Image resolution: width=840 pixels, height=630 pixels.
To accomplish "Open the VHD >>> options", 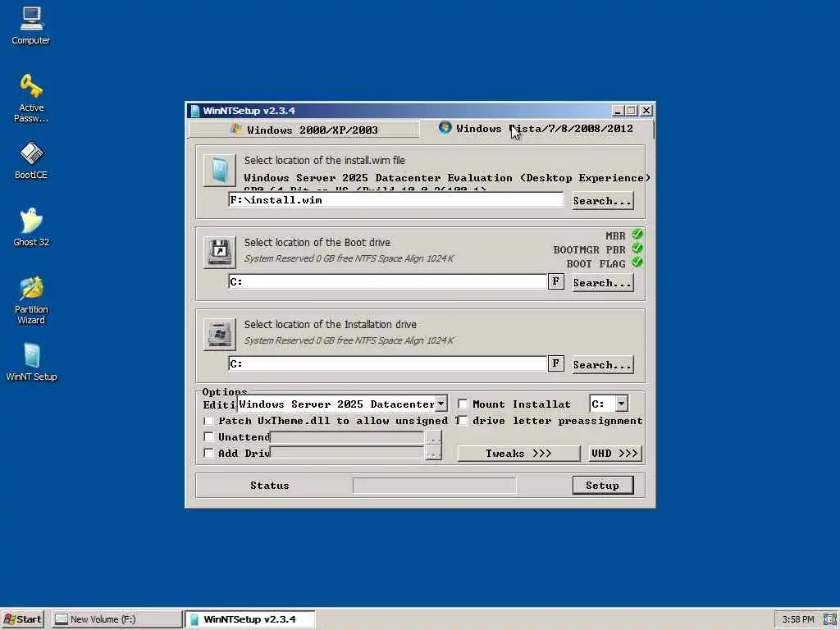I will point(615,453).
